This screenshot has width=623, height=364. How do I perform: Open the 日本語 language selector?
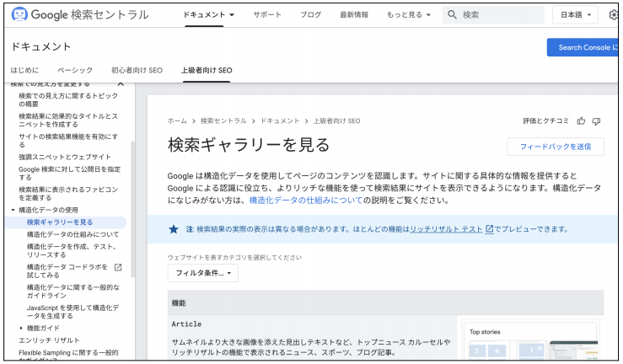[575, 15]
